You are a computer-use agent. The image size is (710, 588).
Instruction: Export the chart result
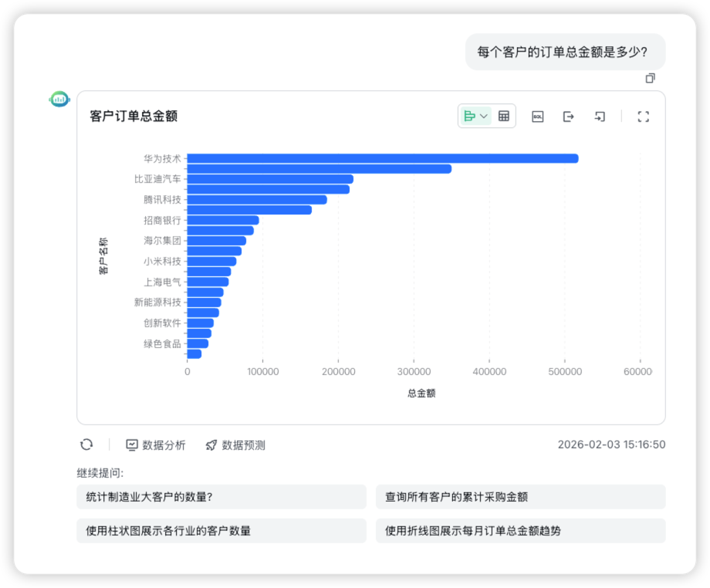click(569, 116)
